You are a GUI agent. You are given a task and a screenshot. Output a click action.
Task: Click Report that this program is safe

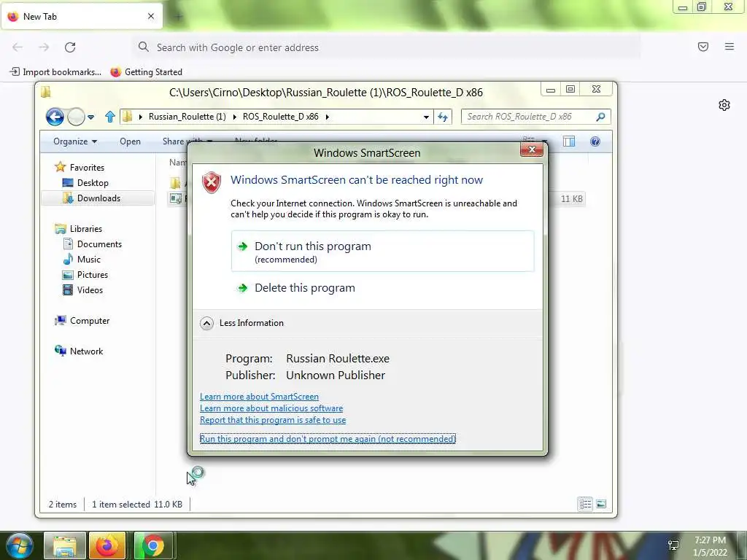pos(273,420)
